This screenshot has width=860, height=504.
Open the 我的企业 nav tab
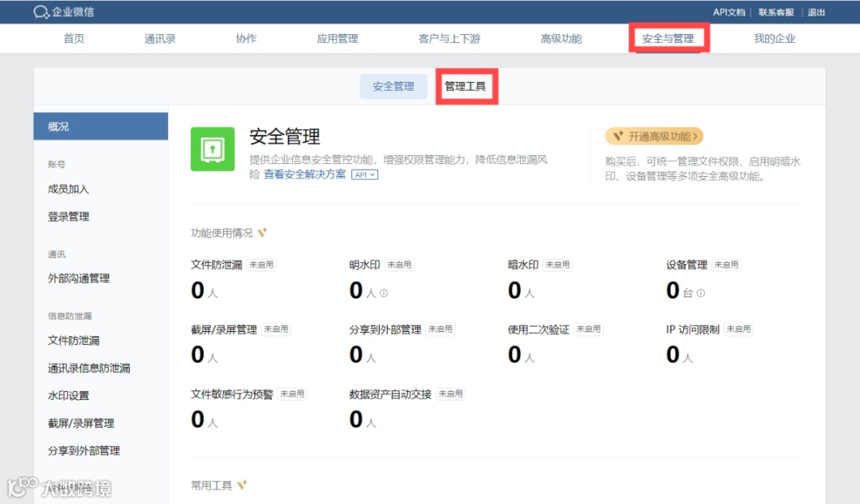click(774, 38)
